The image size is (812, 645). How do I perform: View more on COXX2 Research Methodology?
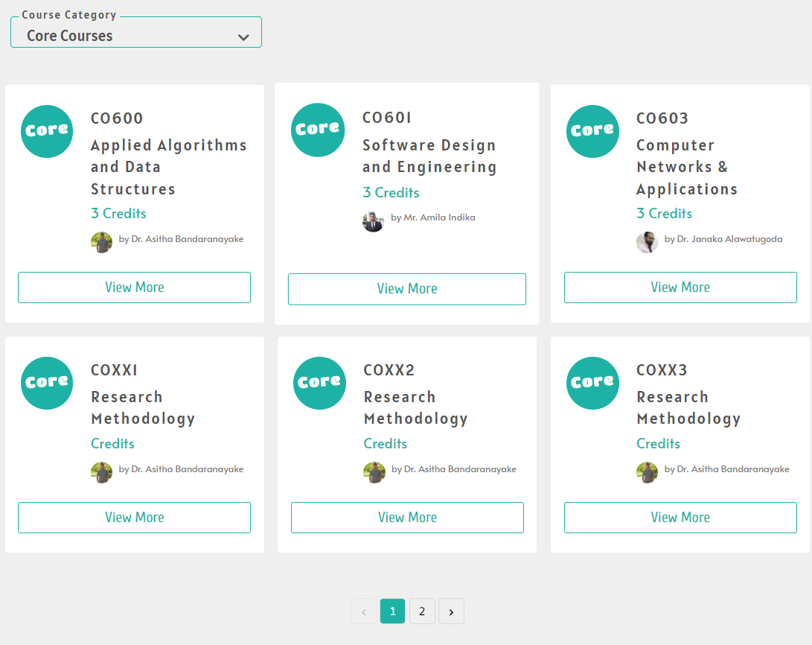click(x=408, y=518)
